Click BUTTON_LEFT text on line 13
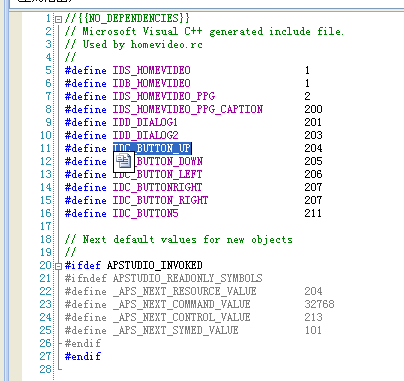 (169, 174)
